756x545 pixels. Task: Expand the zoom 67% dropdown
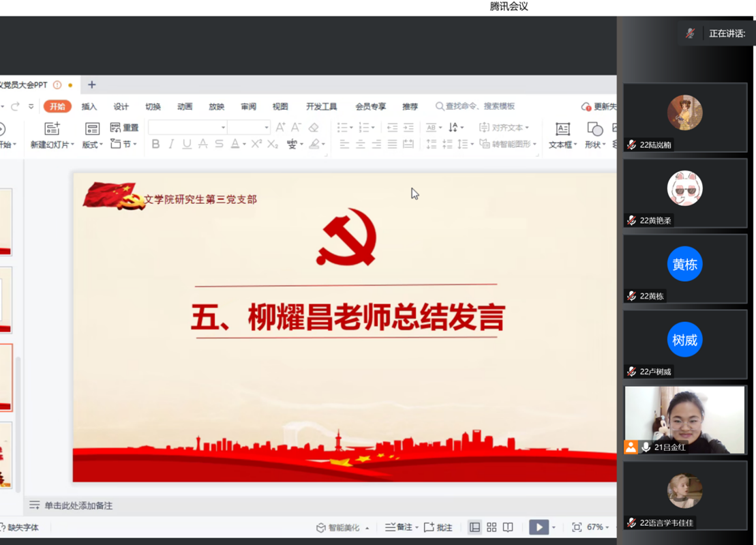(x=607, y=527)
